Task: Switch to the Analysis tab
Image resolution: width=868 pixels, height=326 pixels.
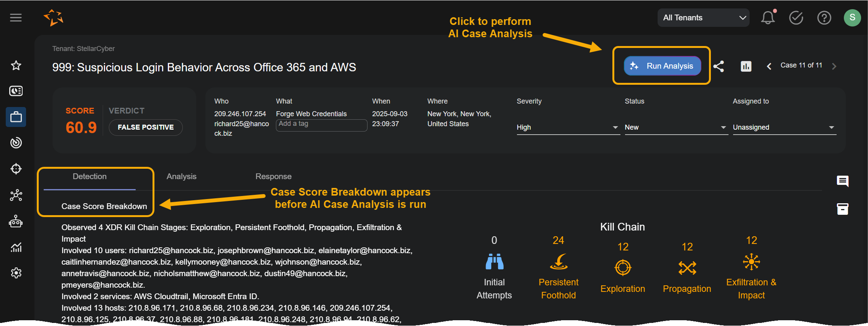Action: pos(181,176)
